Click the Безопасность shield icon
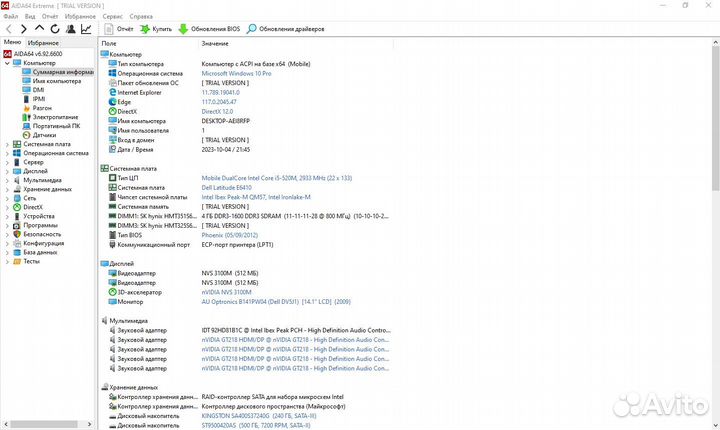Image resolution: width=720 pixels, height=430 pixels. coord(17,234)
